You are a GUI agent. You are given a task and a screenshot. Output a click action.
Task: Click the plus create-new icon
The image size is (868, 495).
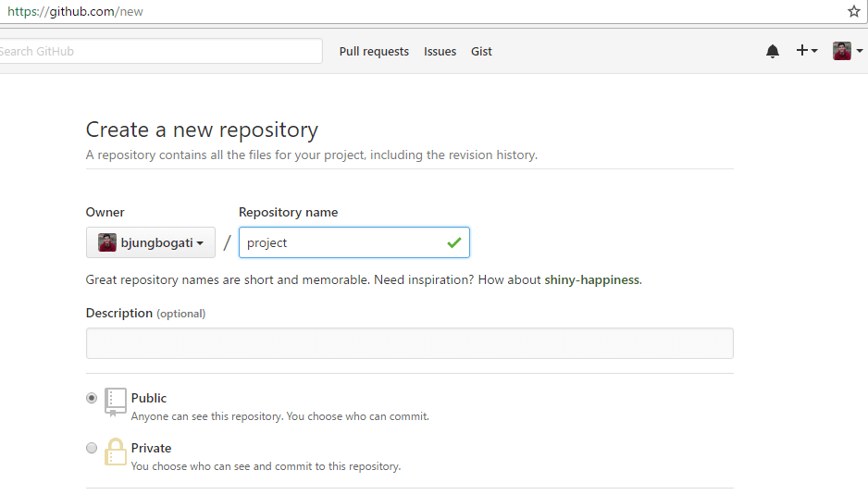pyautogui.click(x=802, y=51)
